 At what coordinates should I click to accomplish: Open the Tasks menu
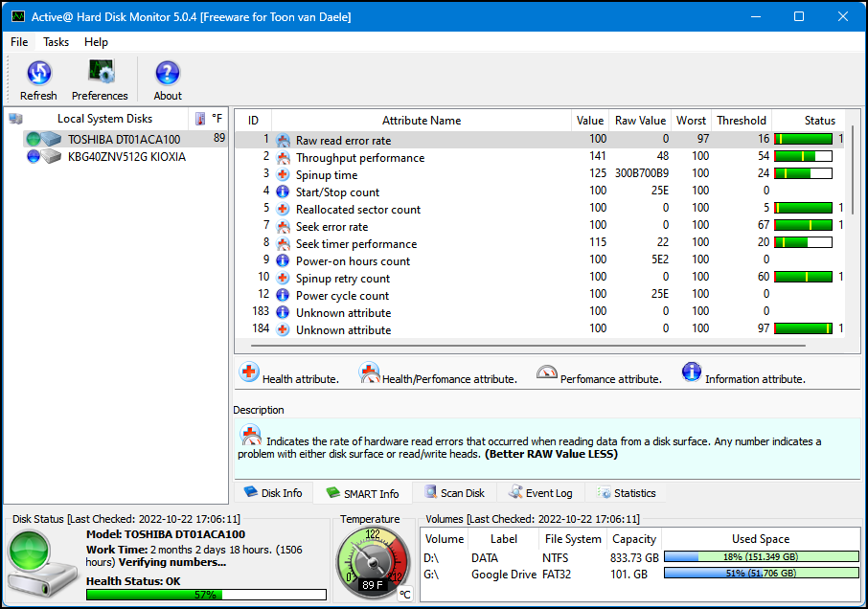point(56,42)
